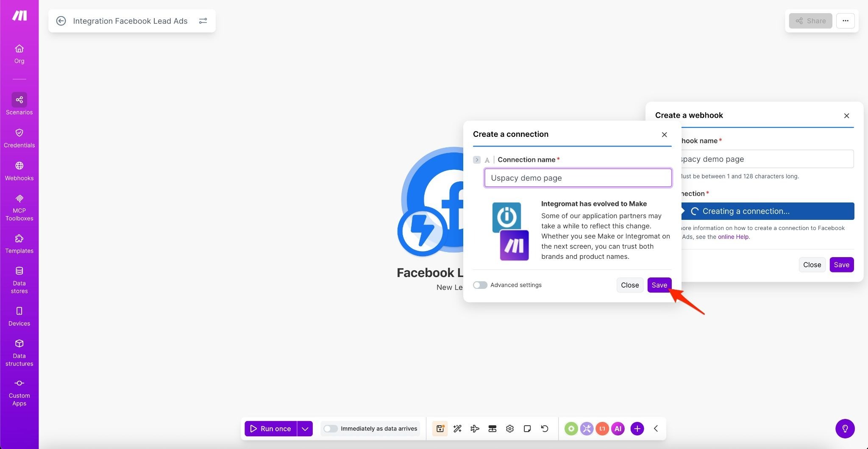Go to MCP Toolboxes
This screenshot has height=449, width=868.
click(x=19, y=208)
